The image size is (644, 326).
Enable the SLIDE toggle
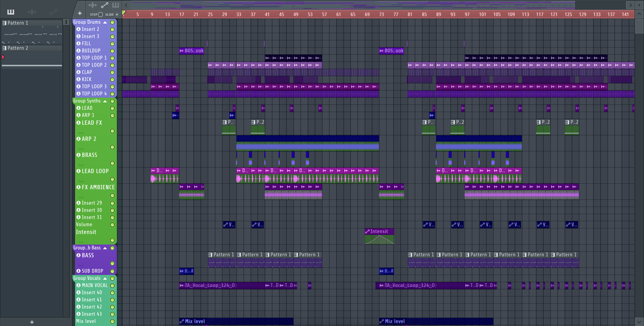tap(117, 15)
